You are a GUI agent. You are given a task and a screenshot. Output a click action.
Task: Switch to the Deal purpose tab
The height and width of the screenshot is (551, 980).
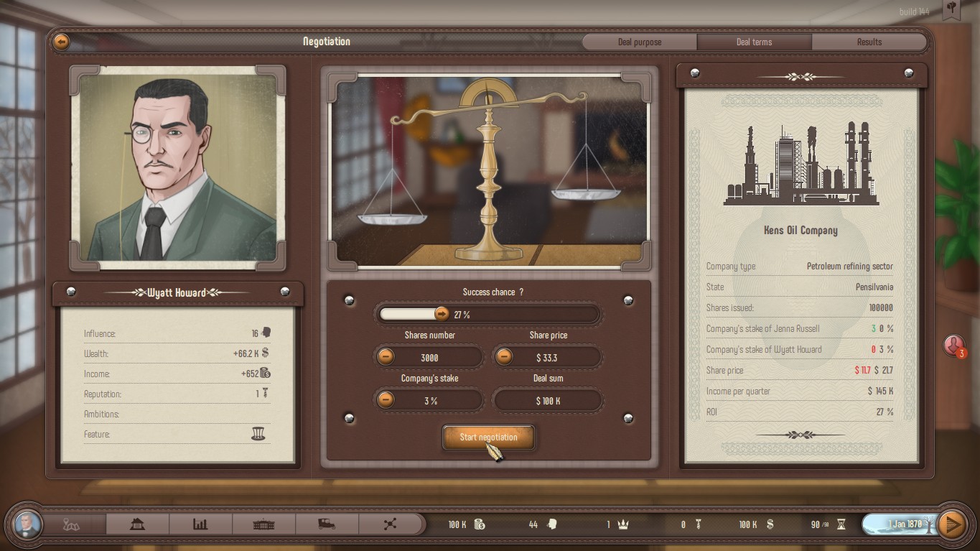point(638,42)
